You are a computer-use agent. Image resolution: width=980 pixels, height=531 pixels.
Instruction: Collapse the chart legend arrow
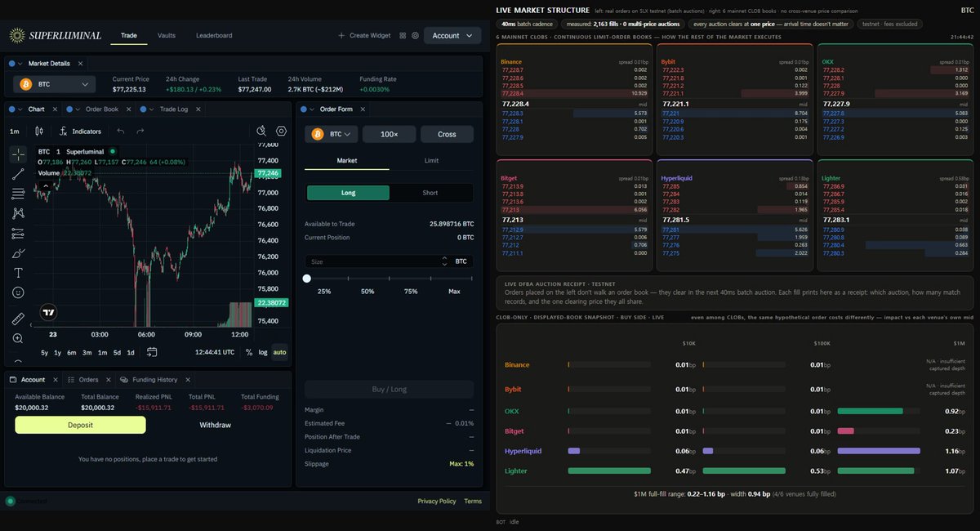click(47, 186)
